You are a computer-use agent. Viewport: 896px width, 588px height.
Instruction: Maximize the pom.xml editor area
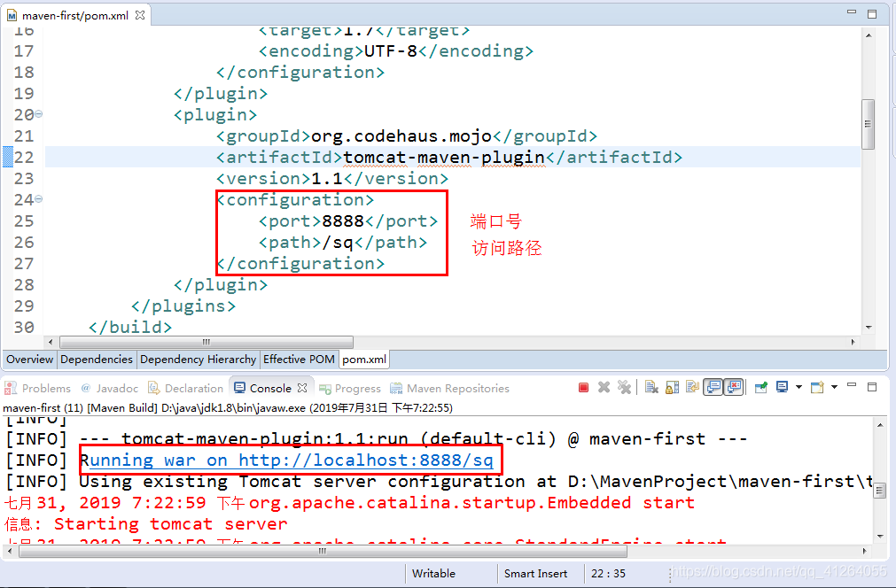[x=872, y=13]
